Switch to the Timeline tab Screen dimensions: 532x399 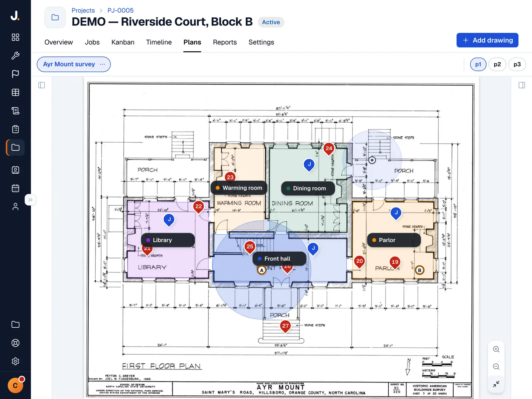[159, 42]
